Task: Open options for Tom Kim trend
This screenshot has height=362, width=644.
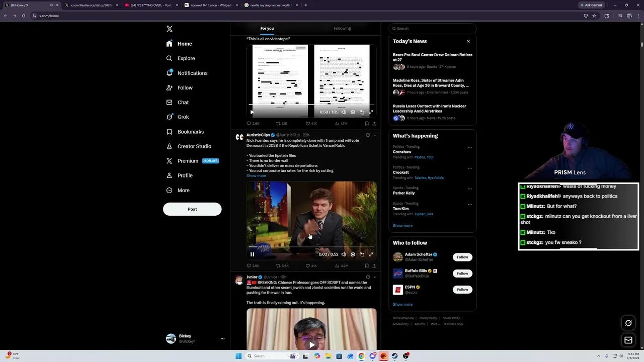Action: point(470,204)
